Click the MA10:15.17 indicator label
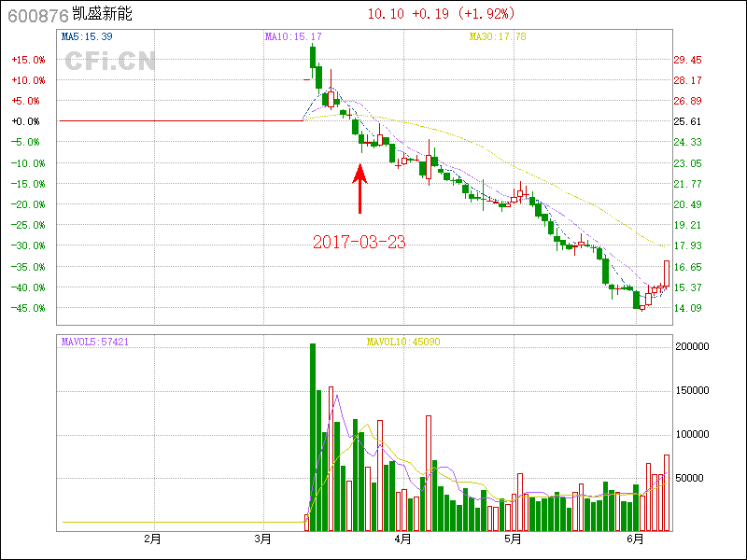This screenshot has width=747, height=560. click(x=293, y=36)
